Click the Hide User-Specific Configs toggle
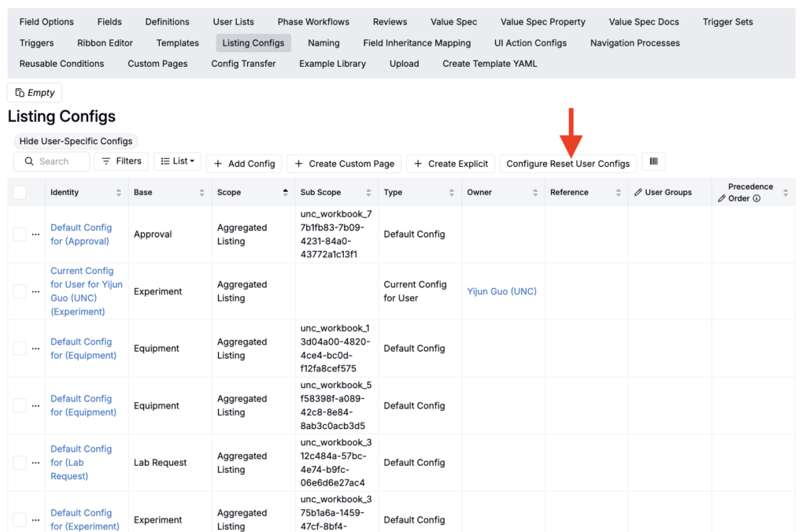Image resolution: width=806 pixels, height=532 pixels. click(76, 142)
